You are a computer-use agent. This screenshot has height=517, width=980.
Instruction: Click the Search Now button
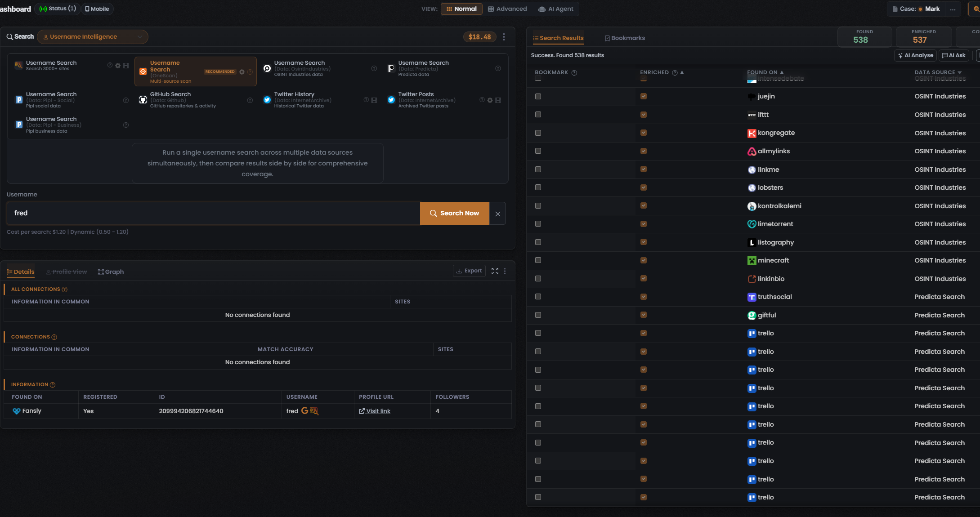pos(454,214)
